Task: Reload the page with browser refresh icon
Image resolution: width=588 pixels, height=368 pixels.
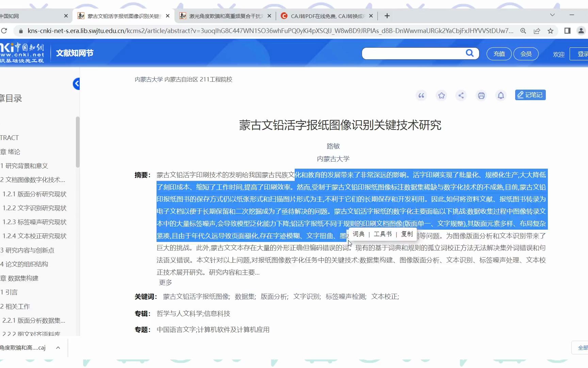Action: pos(4,31)
